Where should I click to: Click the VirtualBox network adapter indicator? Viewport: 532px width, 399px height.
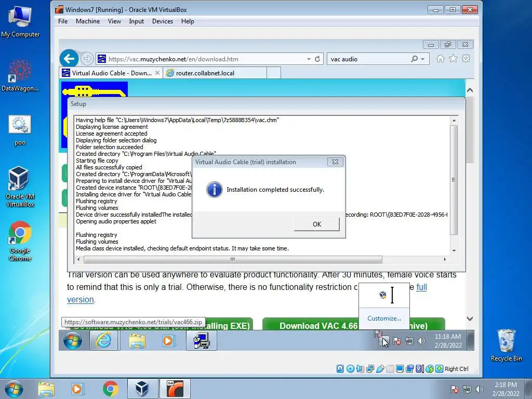pyautogui.click(x=370, y=369)
